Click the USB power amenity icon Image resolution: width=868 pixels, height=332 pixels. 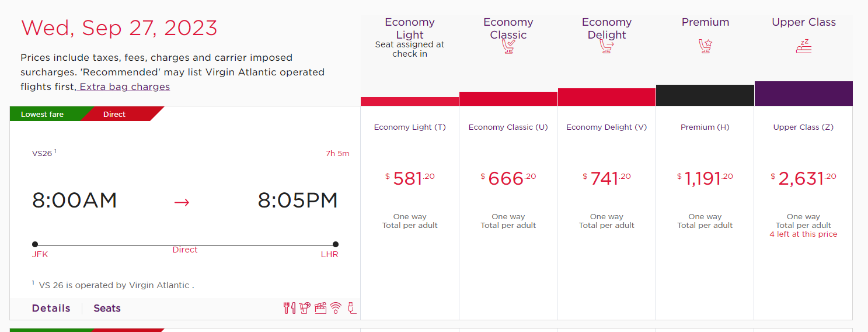tap(351, 308)
